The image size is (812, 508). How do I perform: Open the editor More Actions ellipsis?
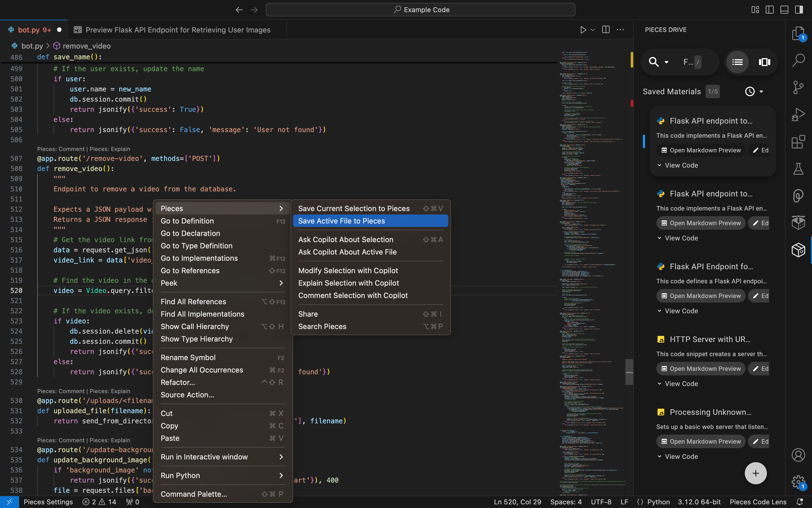(x=620, y=30)
